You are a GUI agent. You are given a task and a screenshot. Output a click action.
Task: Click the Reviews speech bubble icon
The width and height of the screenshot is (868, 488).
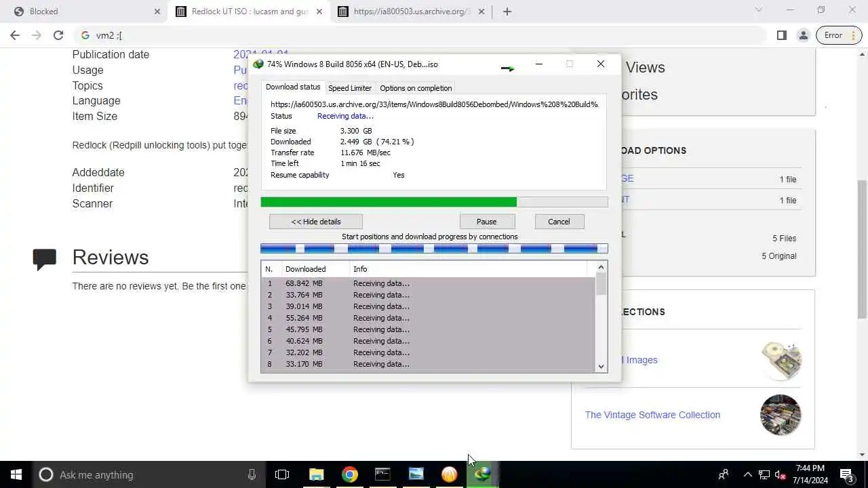[45, 260]
